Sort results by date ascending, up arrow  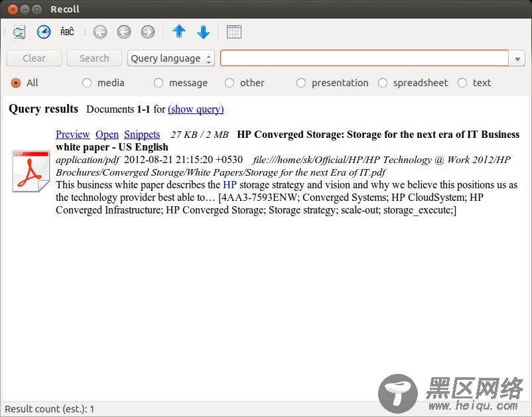pos(179,32)
